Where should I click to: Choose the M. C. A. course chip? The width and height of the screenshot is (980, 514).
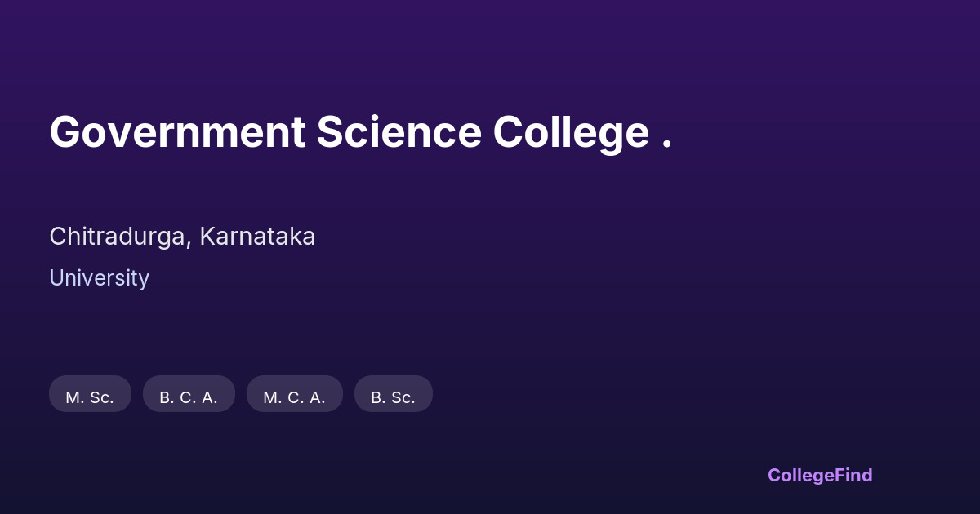tap(294, 397)
